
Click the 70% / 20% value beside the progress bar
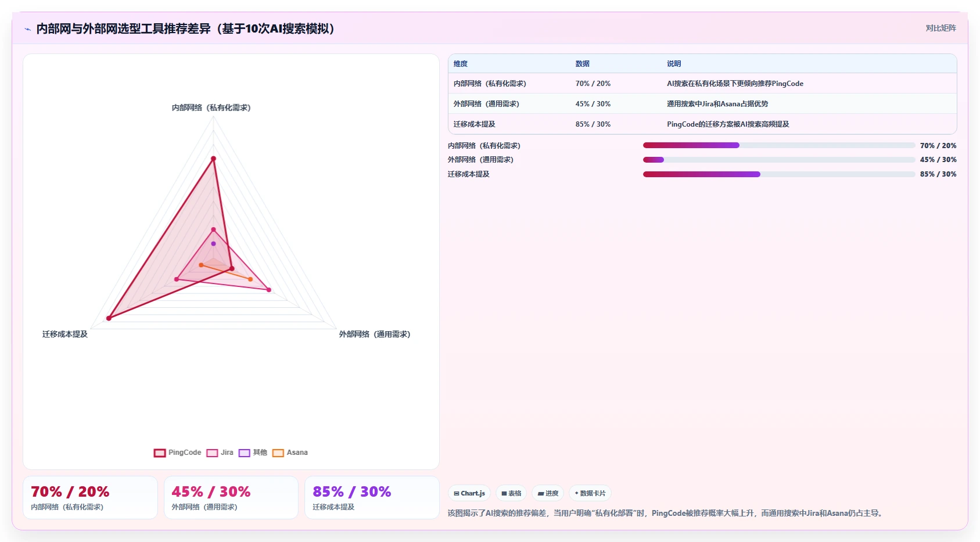coord(938,146)
